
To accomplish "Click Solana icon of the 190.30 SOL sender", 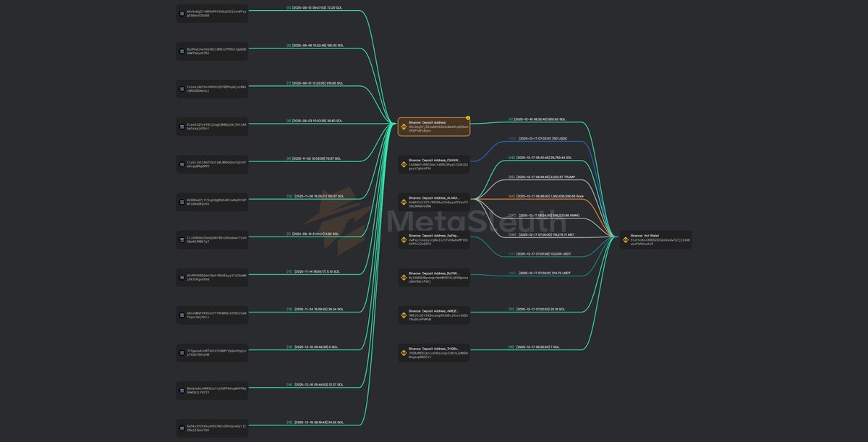I will [x=182, y=51].
